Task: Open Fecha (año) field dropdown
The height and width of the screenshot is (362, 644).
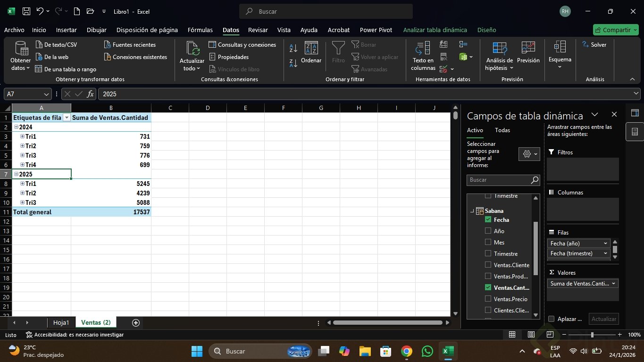Action: (605, 244)
